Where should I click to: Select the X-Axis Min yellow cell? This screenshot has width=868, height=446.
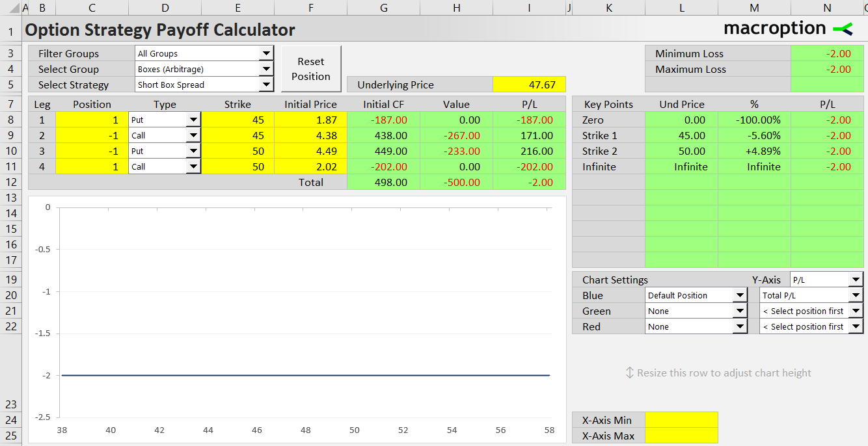pyautogui.click(x=681, y=420)
